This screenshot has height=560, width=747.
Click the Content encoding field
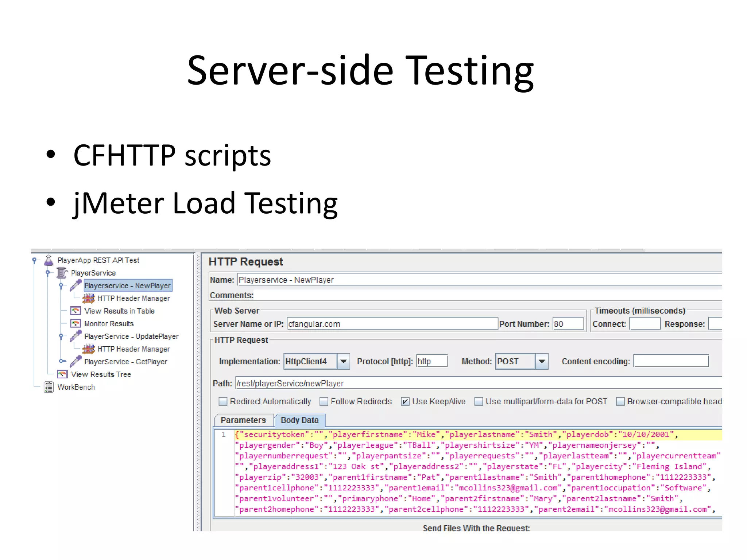[671, 361]
